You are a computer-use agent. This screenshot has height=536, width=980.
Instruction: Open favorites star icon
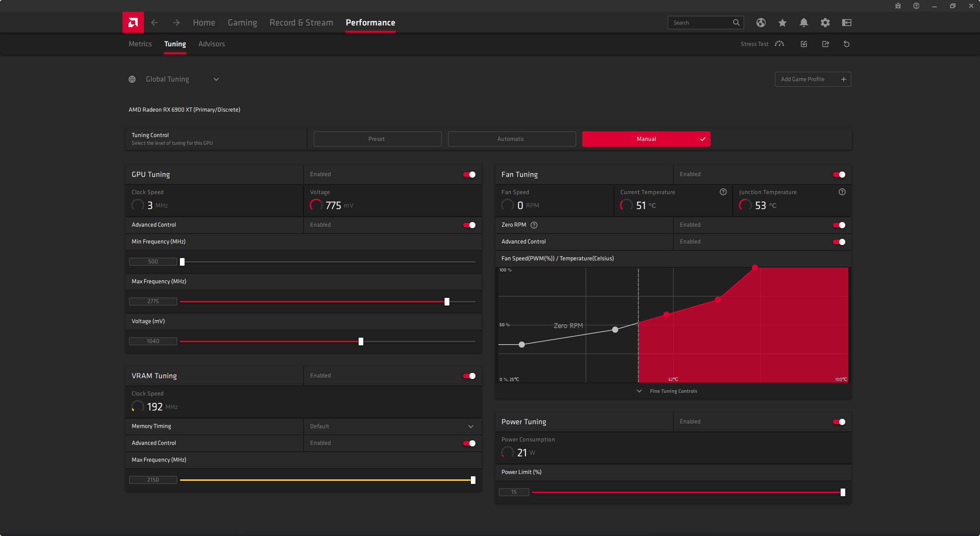tap(782, 23)
